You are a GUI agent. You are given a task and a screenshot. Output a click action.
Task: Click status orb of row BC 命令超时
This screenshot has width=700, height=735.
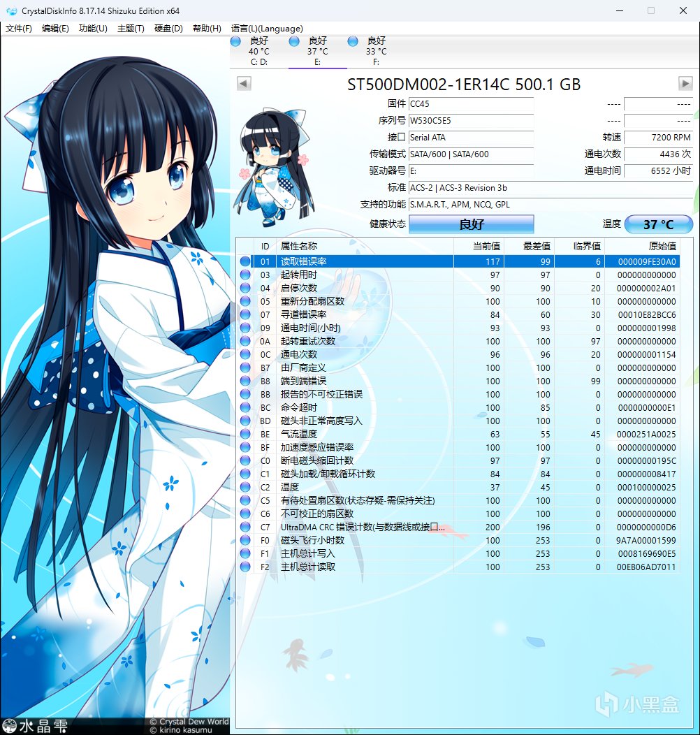[245, 407]
